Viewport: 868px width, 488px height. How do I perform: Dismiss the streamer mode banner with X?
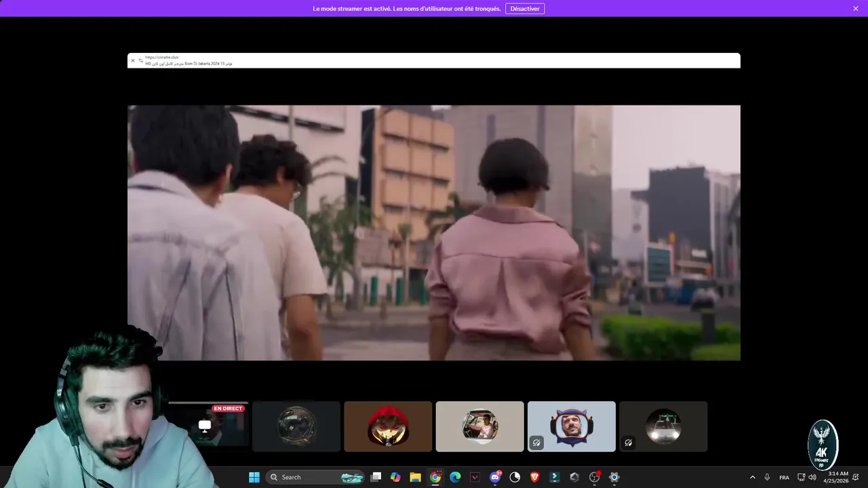pos(856,8)
